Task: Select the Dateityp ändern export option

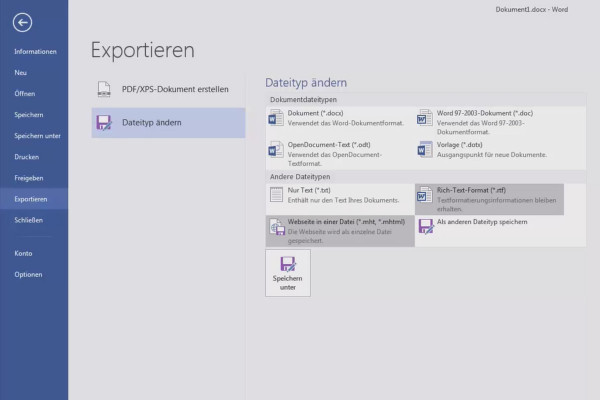Action: [168, 123]
